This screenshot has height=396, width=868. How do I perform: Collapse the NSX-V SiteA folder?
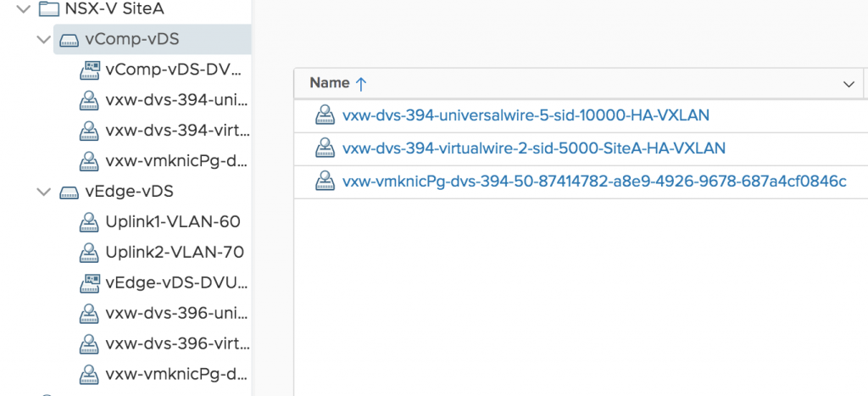click(x=23, y=8)
